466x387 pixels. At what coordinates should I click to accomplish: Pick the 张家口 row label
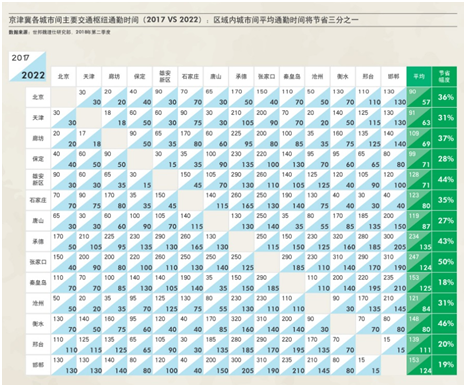point(38,262)
